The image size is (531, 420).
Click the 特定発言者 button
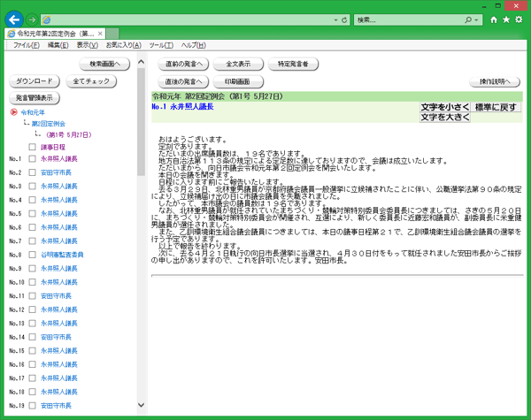[293, 64]
